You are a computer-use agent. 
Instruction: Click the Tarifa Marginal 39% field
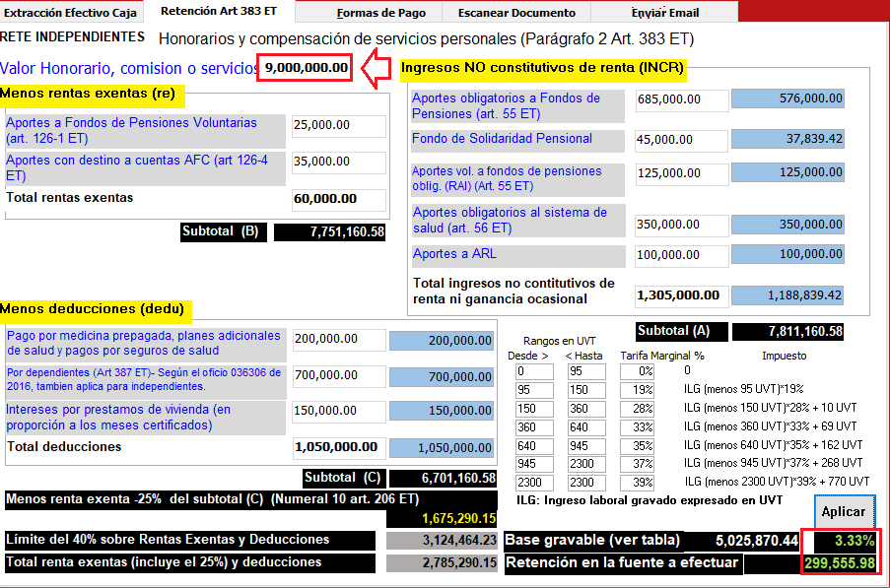637,483
